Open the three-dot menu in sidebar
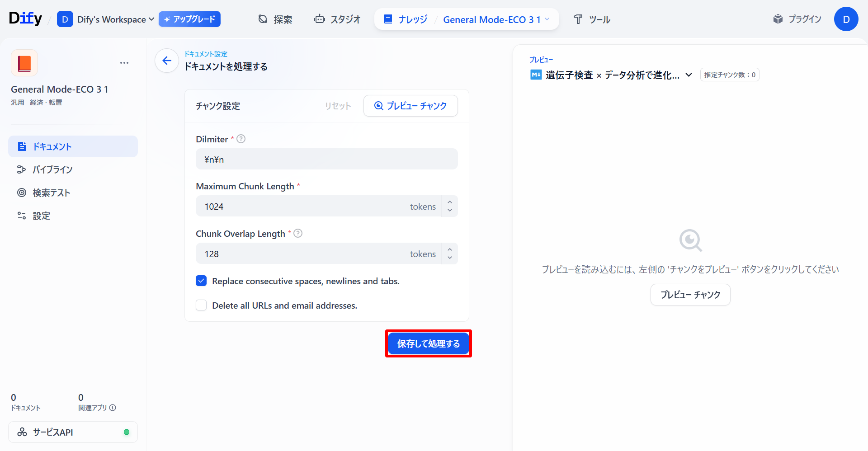This screenshot has width=868, height=451. (124, 63)
